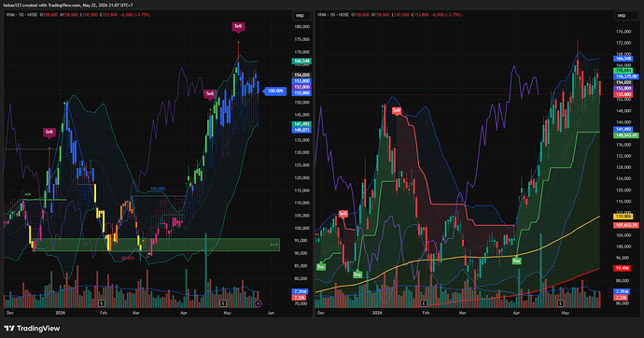Click the Sell signal label left of the 100.00% tag
This screenshot has width=644, height=338.
210,94
